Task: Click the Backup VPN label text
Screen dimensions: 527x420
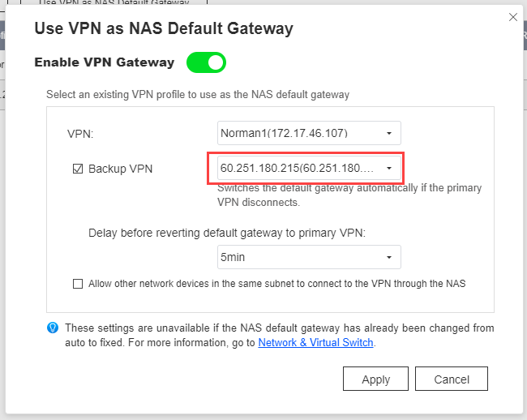Action: coord(120,169)
